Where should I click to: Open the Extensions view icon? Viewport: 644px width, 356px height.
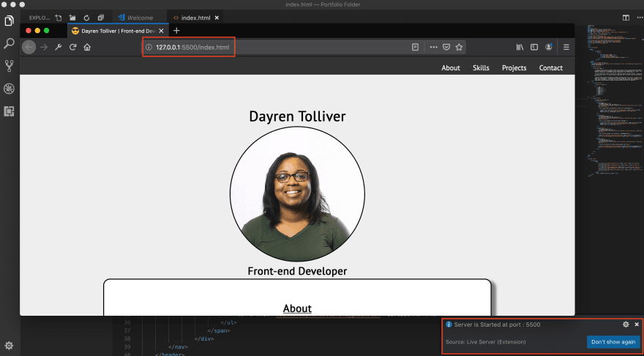pyautogui.click(x=9, y=111)
